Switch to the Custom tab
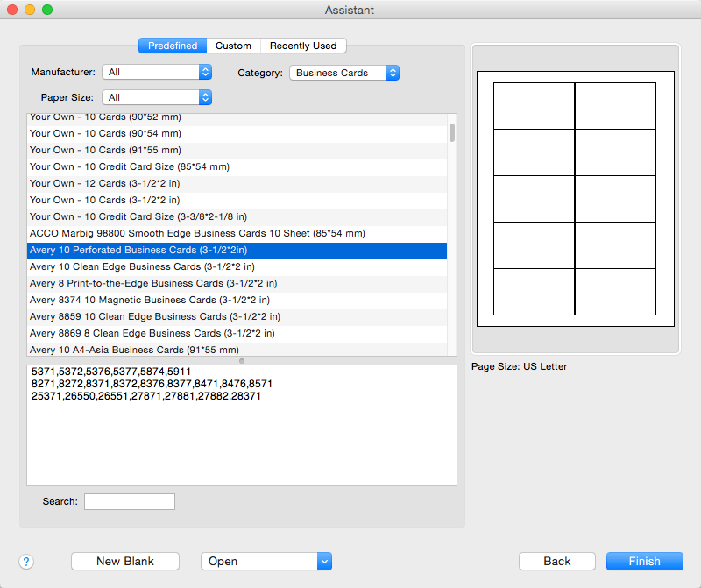701x588 pixels. [233, 46]
